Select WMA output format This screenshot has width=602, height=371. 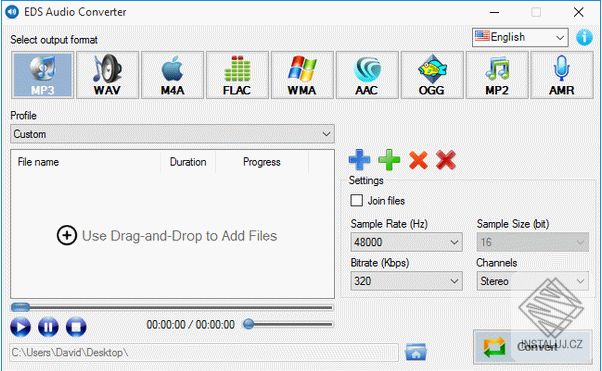(302, 75)
